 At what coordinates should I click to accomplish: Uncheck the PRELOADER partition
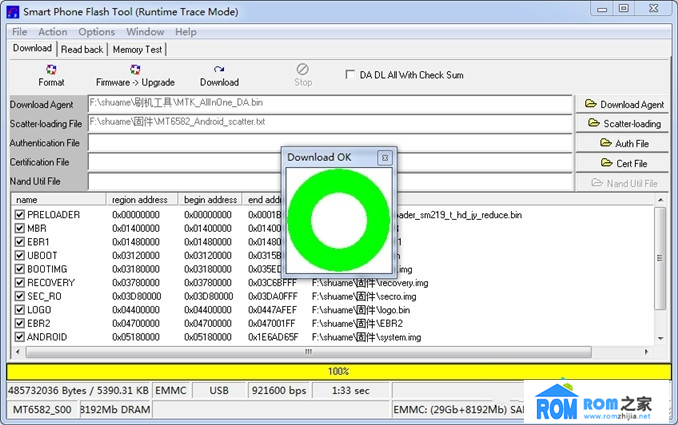[x=20, y=215]
